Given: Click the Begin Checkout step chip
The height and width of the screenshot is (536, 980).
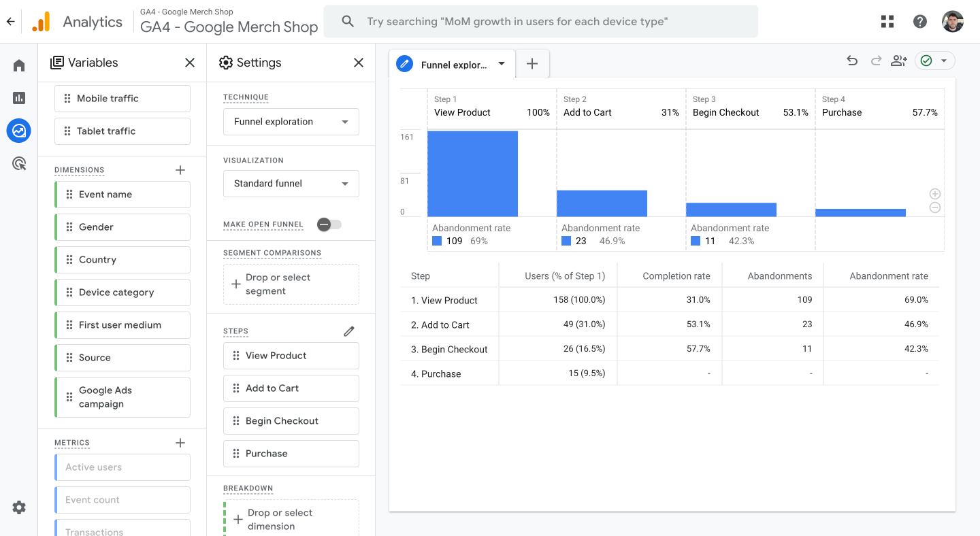Looking at the screenshot, I should pyautogui.click(x=291, y=421).
